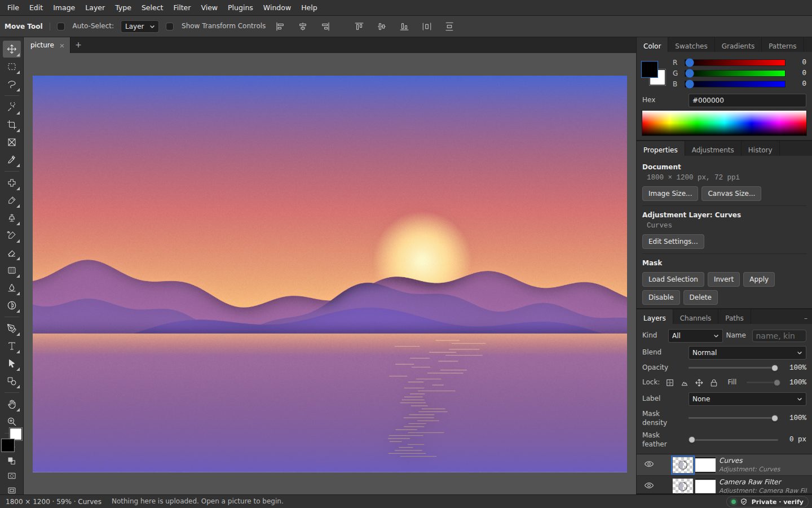Select the Eyedropper tool
Screen dimensions: 812x508
[x=11, y=160]
